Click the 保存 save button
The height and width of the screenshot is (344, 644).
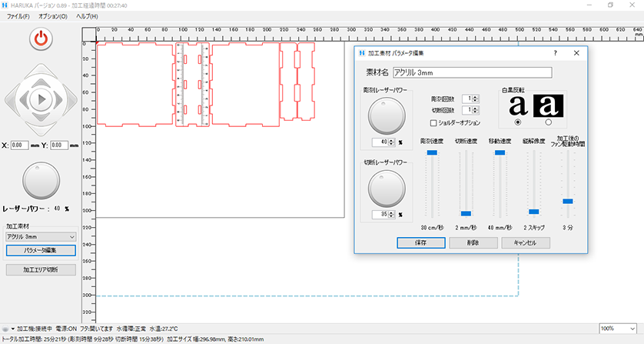coord(421,242)
